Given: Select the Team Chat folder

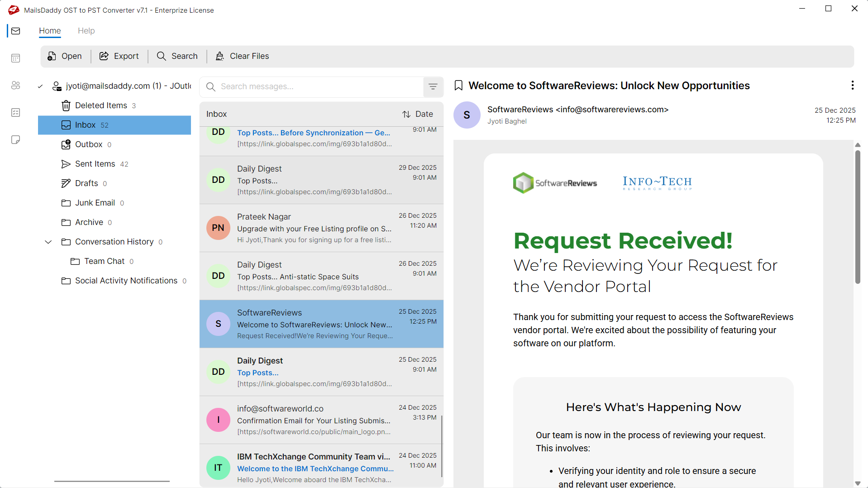Looking at the screenshot, I should click(x=114, y=261).
